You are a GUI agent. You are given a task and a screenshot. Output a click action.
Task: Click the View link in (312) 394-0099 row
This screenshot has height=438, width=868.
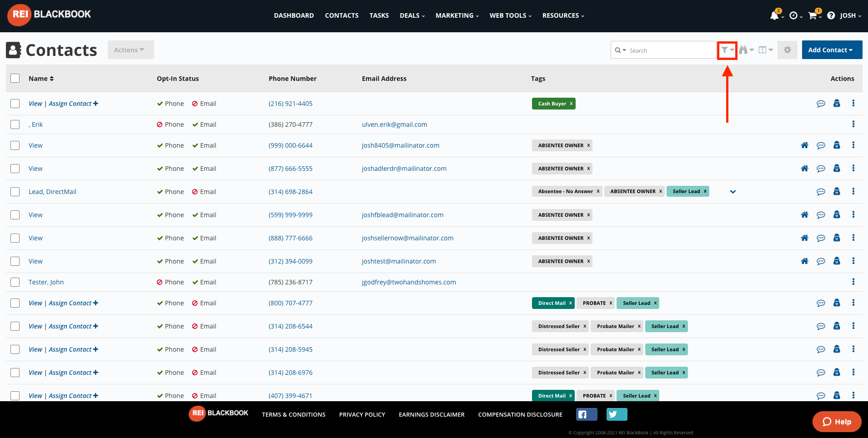pos(35,261)
